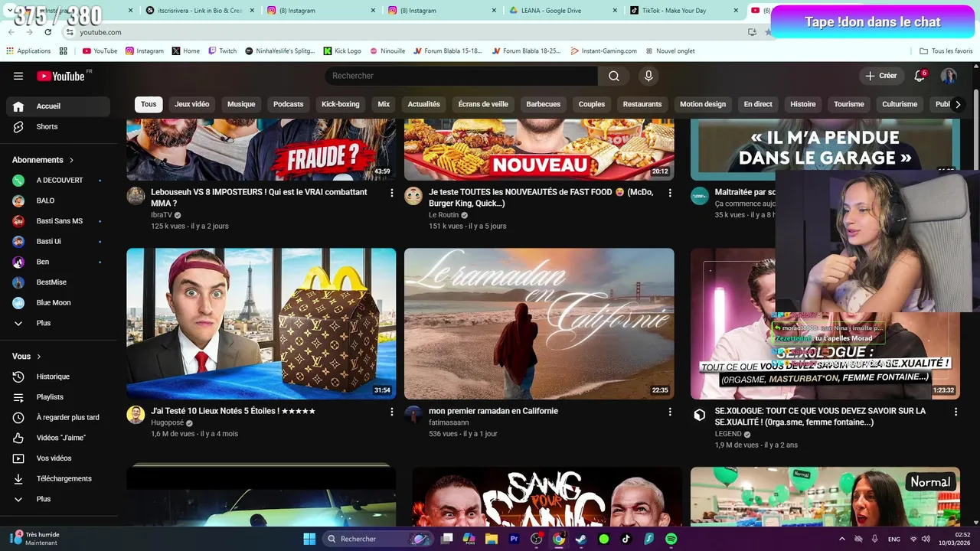
Task: Open options for the Hugoposé 5 Étoiles video
Action: (x=392, y=412)
